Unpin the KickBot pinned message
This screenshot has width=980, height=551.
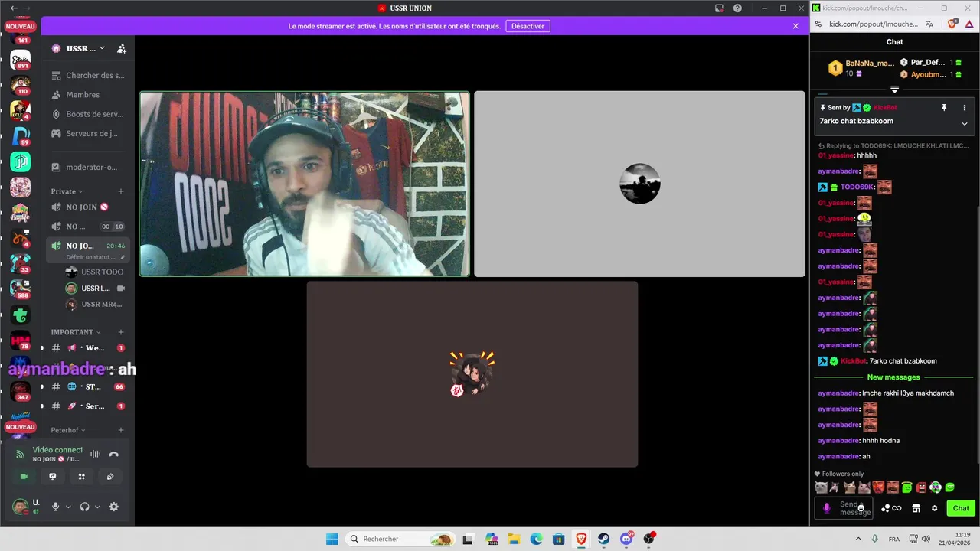[x=944, y=108]
